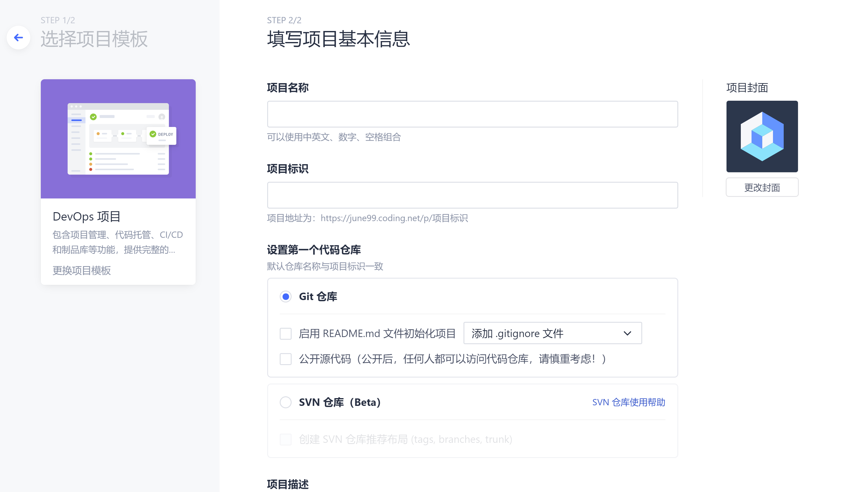The height and width of the screenshot is (492, 868).
Task: Click the 填写项目基本信息 heading
Action: click(339, 39)
